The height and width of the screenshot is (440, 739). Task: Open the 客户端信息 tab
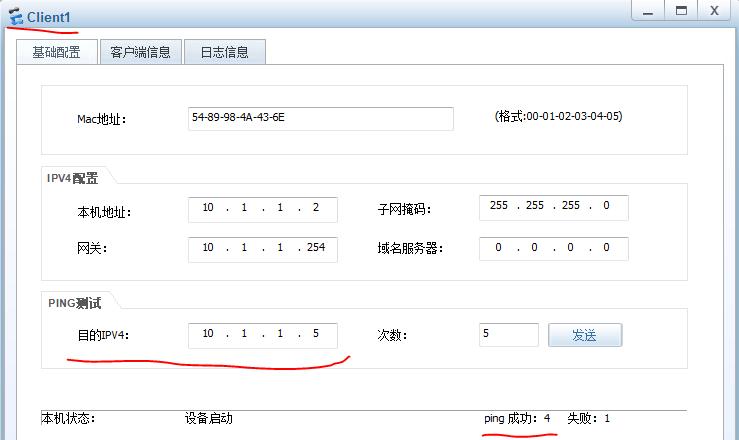(x=140, y=52)
